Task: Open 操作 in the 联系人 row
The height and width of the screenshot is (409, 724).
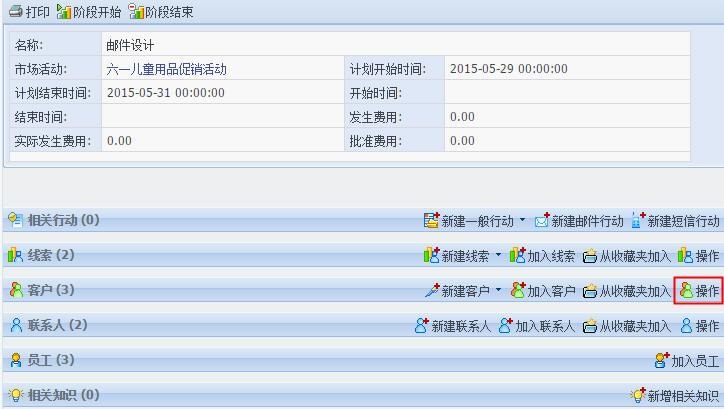Action: tap(700, 326)
